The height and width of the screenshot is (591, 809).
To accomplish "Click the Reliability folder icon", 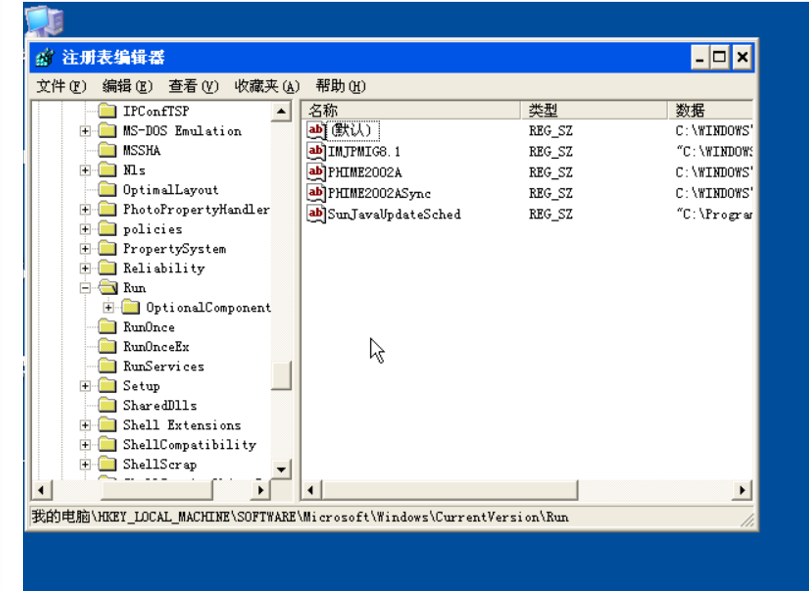I will (107, 268).
